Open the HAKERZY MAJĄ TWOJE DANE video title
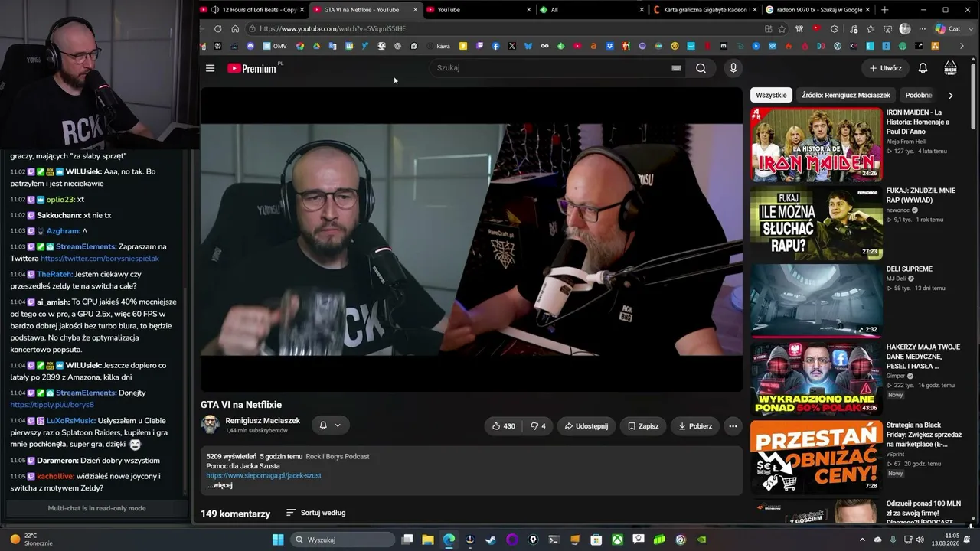The height and width of the screenshot is (551, 980). click(923, 357)
